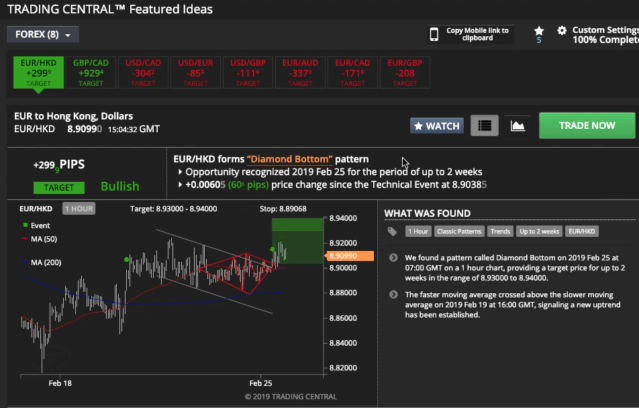Click the mobile phone icon
Image resolution: width=639 pixels, height=408 pixels.
434,35
